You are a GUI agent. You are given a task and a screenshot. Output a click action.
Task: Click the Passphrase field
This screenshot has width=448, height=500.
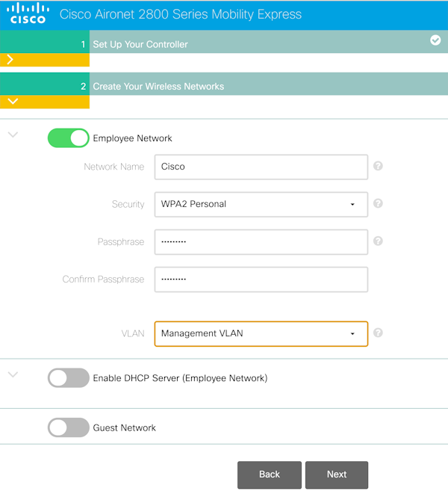pyautogui.click(x=261, y=242)
